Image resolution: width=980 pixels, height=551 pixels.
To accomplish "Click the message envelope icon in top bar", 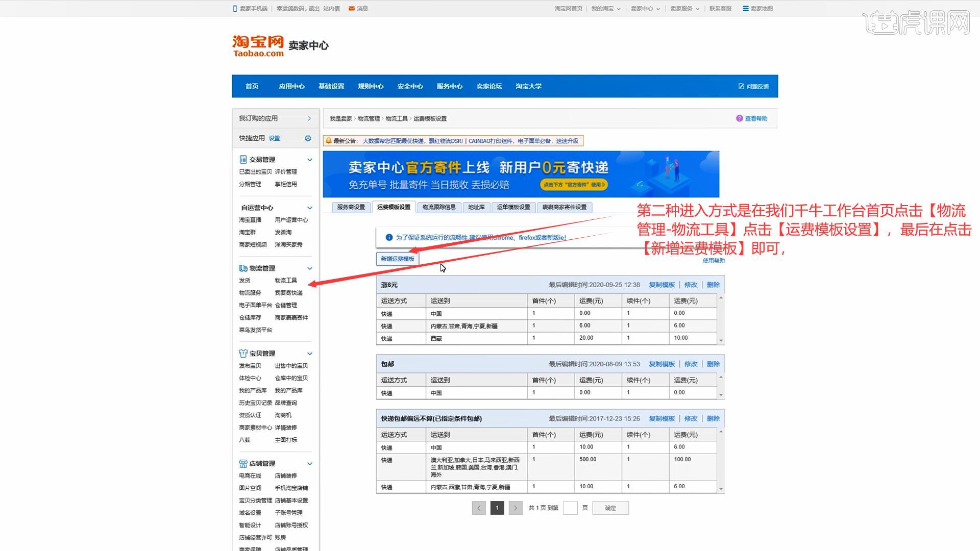I will (351, 9).
